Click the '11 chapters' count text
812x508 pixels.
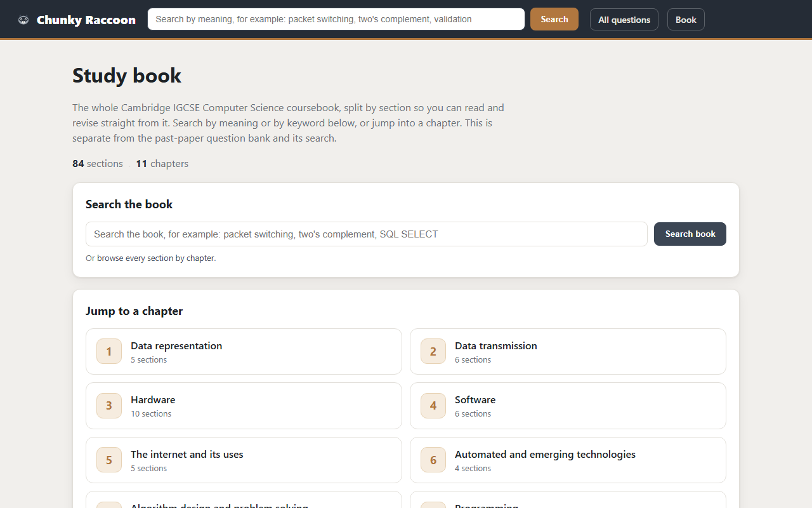tap(162, 163)
